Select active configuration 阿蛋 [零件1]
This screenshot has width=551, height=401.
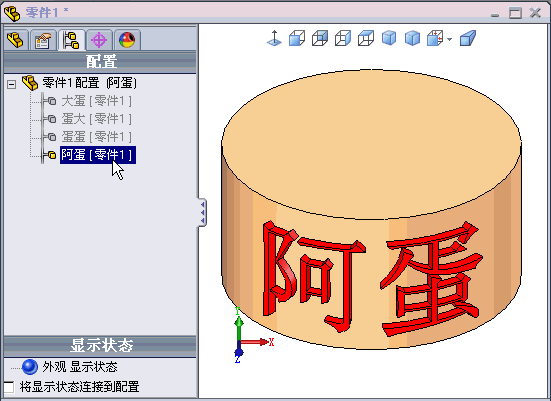coord(98,155)
